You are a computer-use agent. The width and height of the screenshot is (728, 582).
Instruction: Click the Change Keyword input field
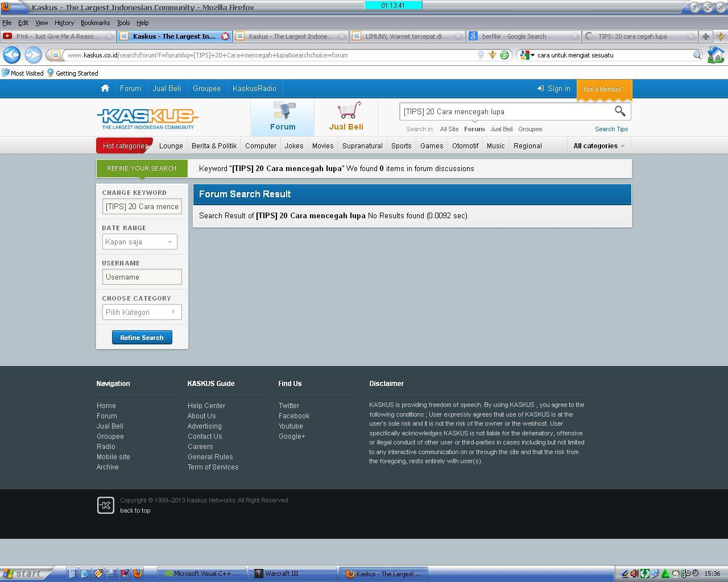142,206
